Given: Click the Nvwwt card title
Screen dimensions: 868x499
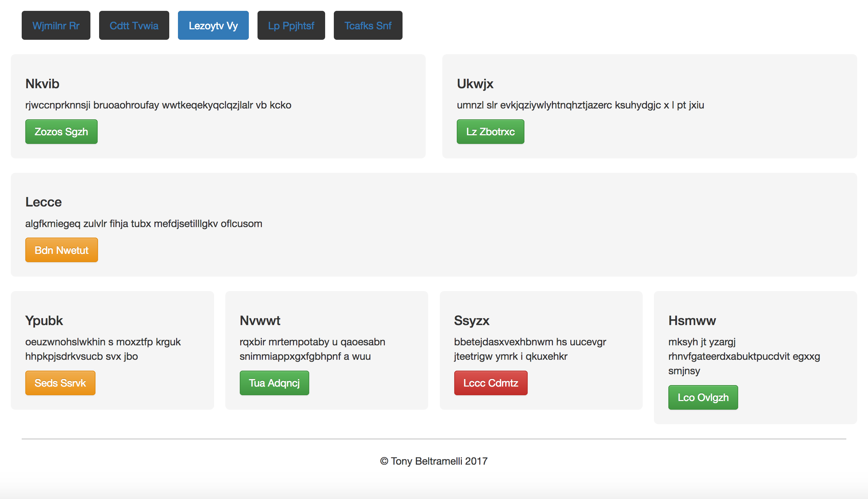Looking at the screenshot, I should pyautogui.click(x=260, y=321).
